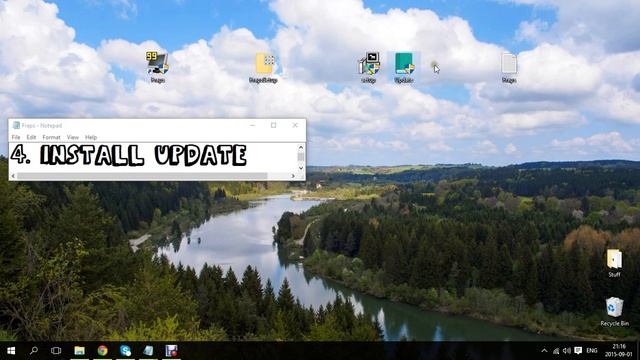Select the teal Update installer icon
640x360 pixels.
click(x=404, y=68)
